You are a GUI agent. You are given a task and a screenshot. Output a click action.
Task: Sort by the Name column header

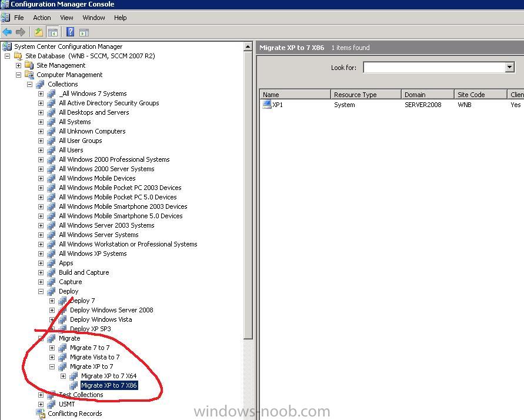point(295,95)
